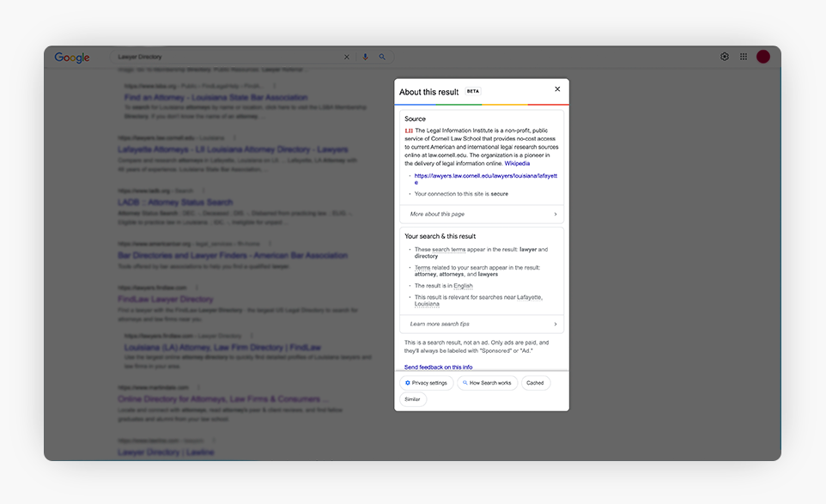
Task: Start voice search with microphone icon
Action: pos(365,58)
